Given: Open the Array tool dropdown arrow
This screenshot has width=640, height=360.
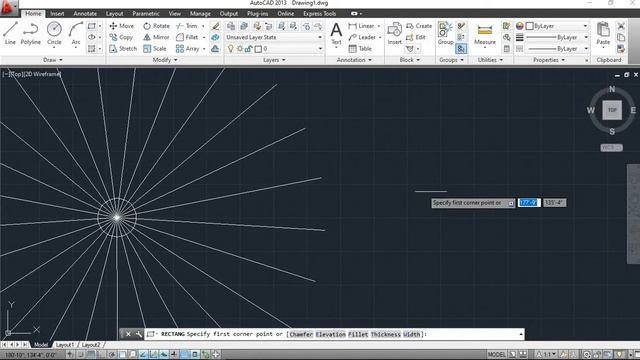Looking at the screenshot, I should (x=204, y=49).
